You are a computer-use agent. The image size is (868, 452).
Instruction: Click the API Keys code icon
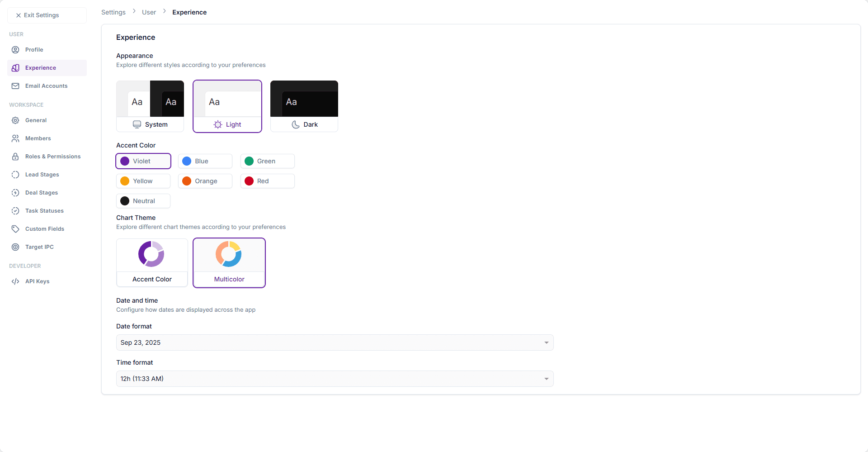click(15, 281)
